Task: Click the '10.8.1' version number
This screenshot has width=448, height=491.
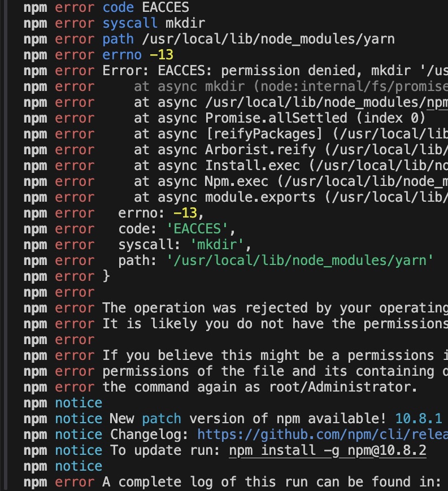Action: 419,419
